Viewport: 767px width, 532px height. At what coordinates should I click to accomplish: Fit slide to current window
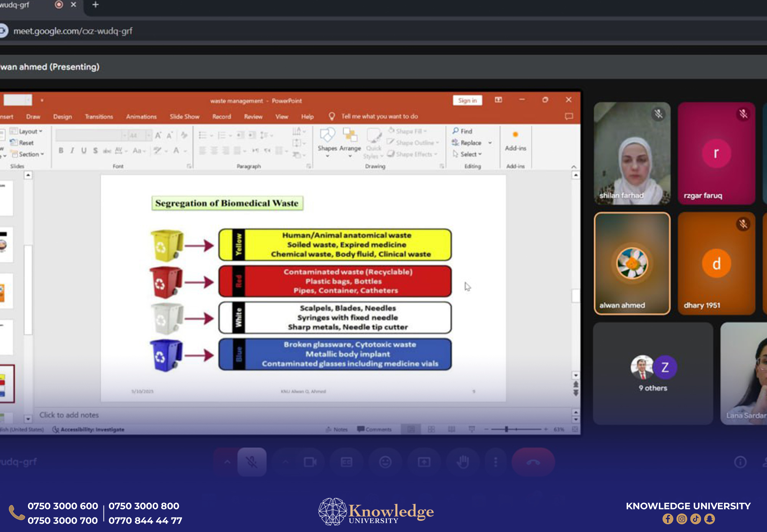coord(575,429)
